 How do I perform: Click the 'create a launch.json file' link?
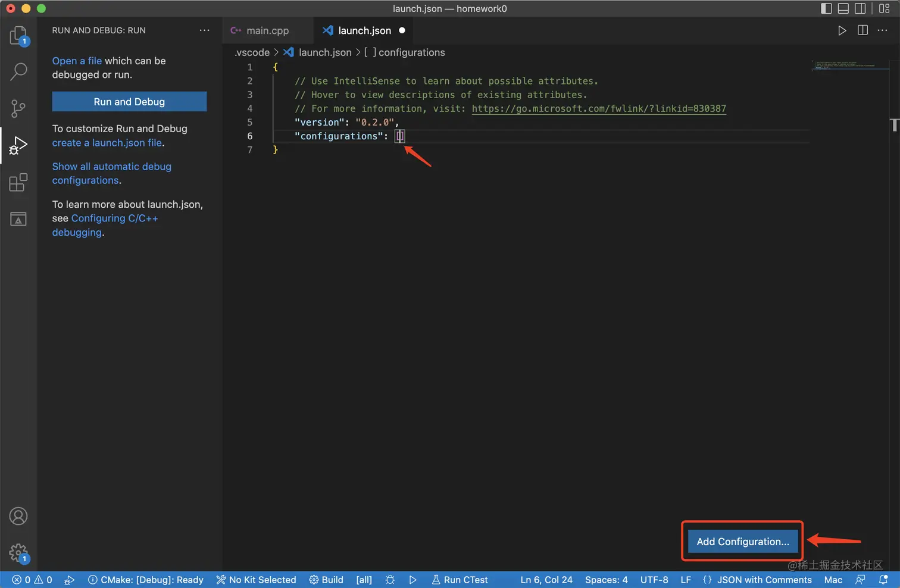click(107, 143)
